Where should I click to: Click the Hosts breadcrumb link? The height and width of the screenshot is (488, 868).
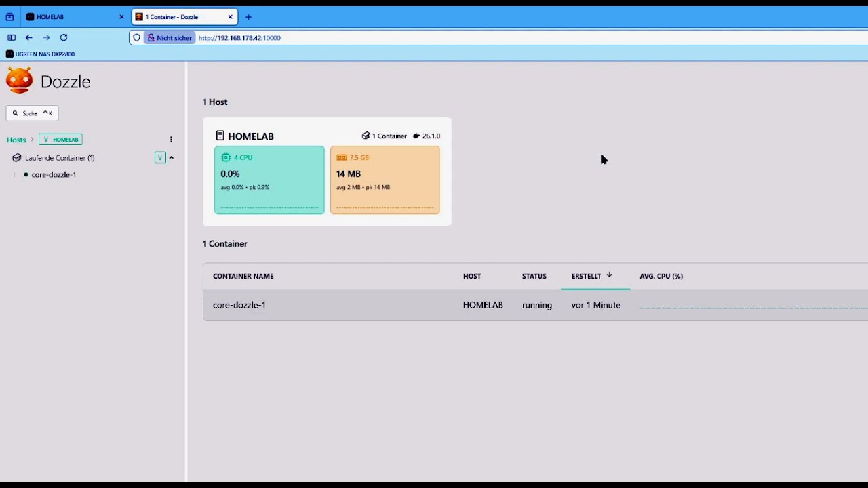pos(16,140)
